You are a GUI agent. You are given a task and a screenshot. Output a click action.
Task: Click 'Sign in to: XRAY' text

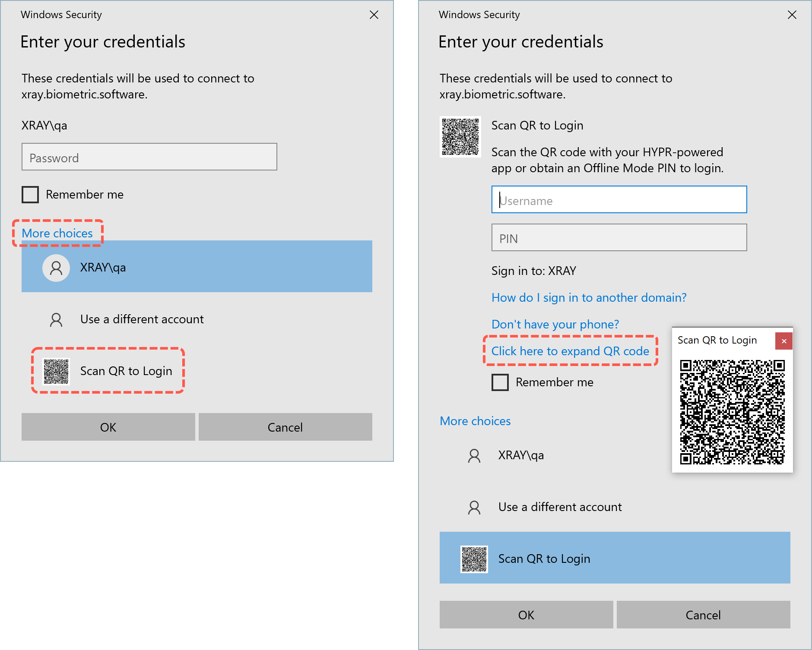(x=534, y=271)
